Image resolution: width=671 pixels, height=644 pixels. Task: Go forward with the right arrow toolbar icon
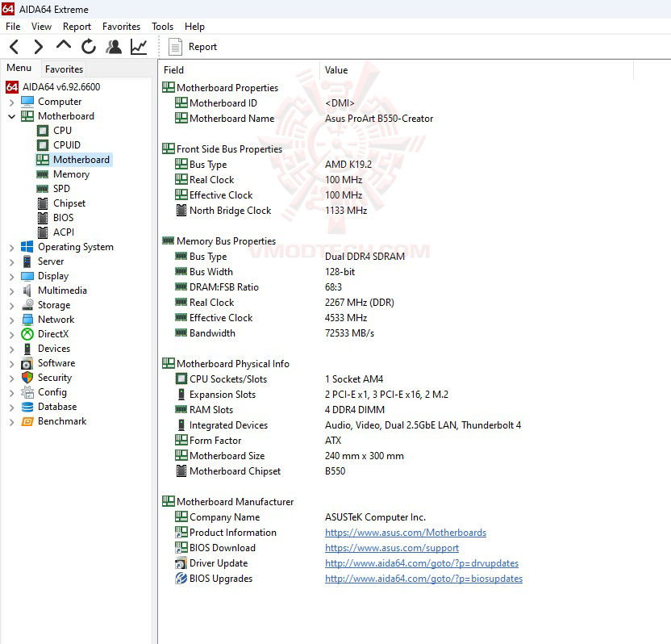(x=39, y=47)
